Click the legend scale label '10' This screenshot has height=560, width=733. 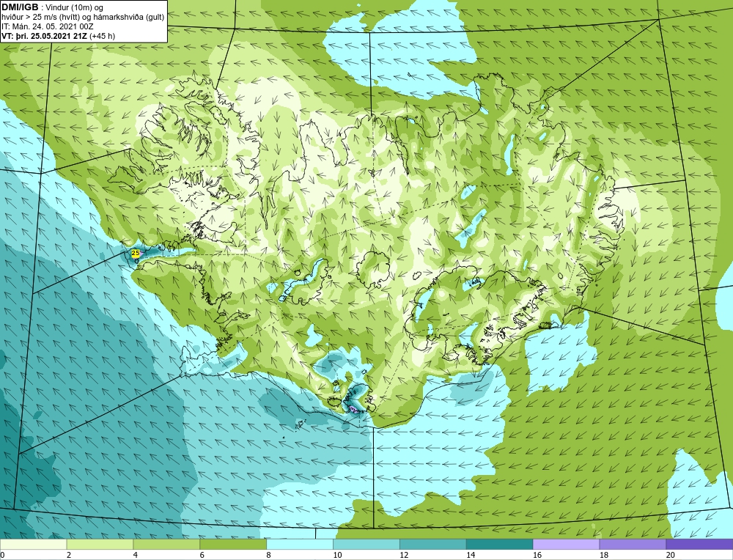[337, 556]
